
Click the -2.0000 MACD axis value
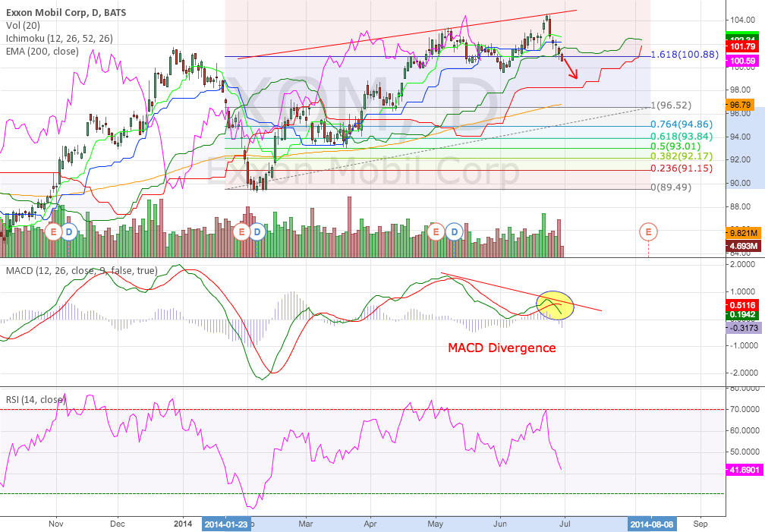tap(744, 373)
